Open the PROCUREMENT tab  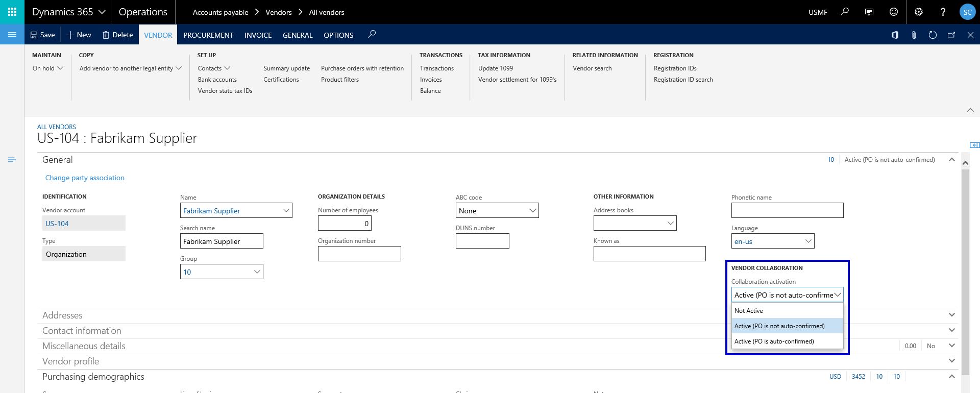coord(208,35)
